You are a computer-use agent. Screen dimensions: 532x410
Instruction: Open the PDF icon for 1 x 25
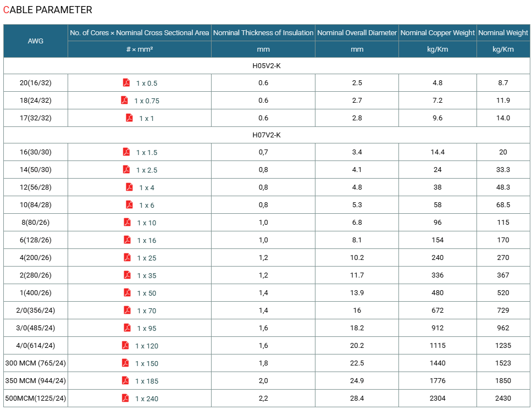[128, 258]
